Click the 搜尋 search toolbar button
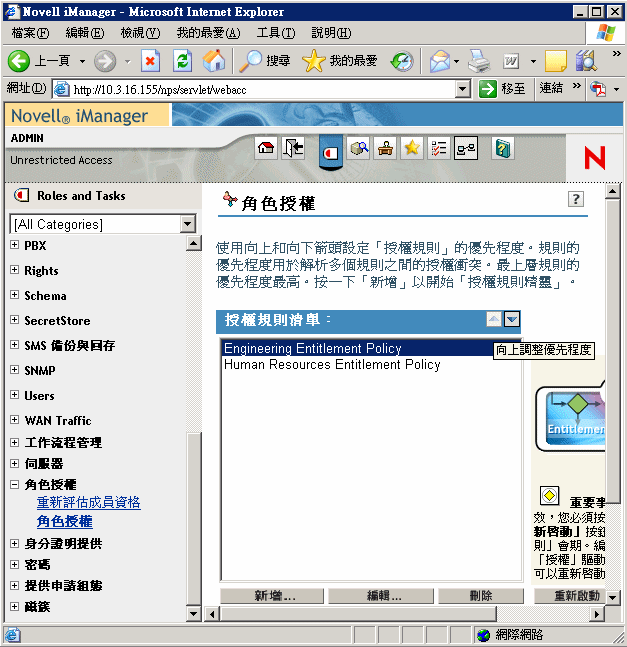 coord(265,61)
